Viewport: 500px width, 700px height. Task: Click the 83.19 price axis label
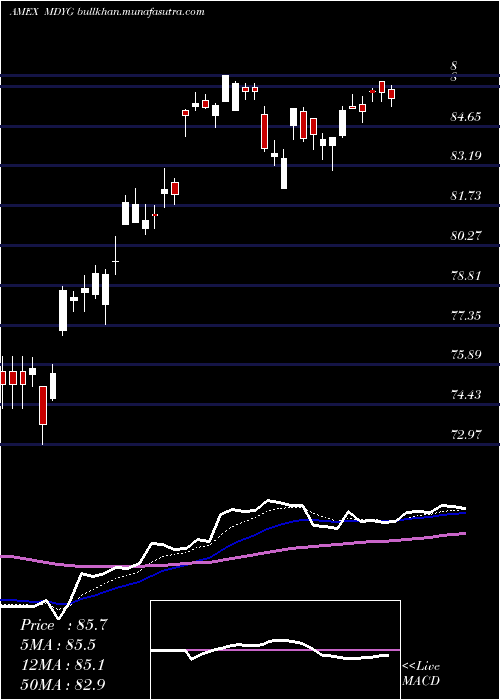click(466, 156)
